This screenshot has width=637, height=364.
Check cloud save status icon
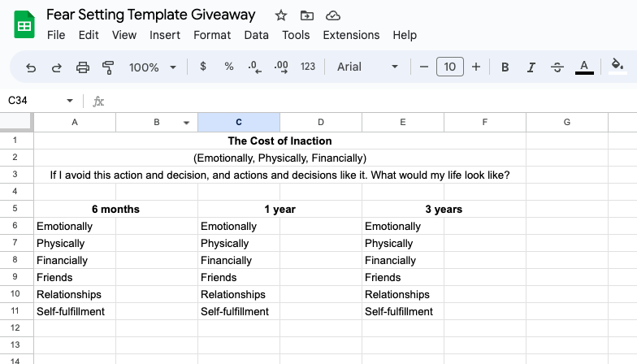pyautogui.click(x=332, y=15)
